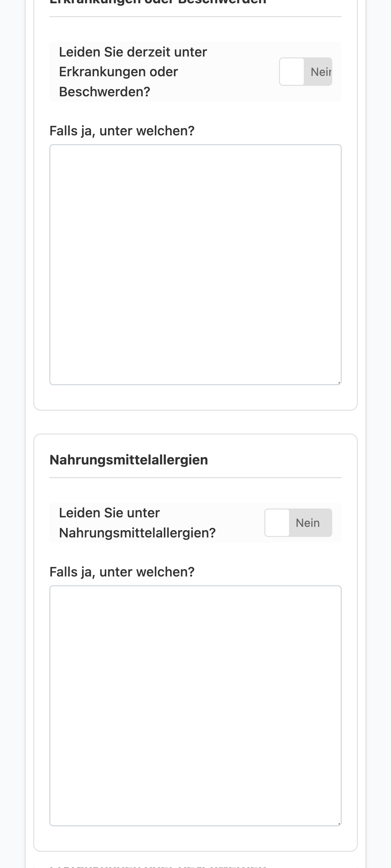The image size is (391, 868).
Task: Toggle the Nahrungsmittelallergien Nein switch
Action: (298, 522)
